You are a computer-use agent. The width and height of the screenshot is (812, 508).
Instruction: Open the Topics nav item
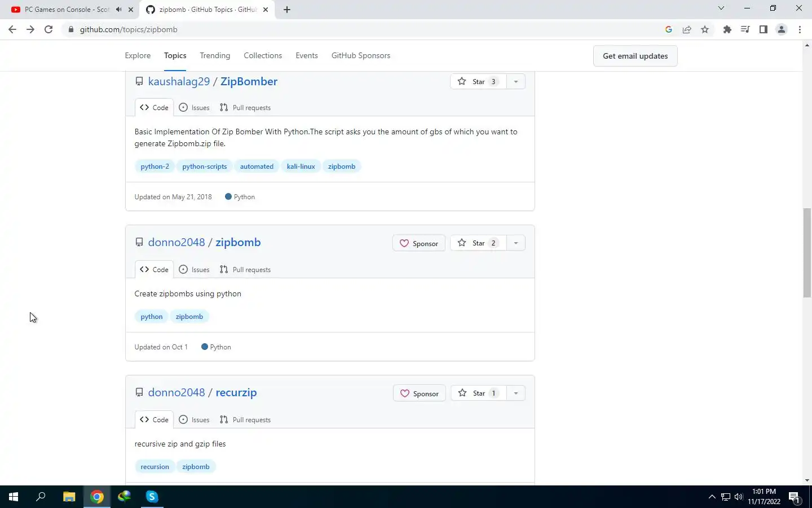point(175,55)
